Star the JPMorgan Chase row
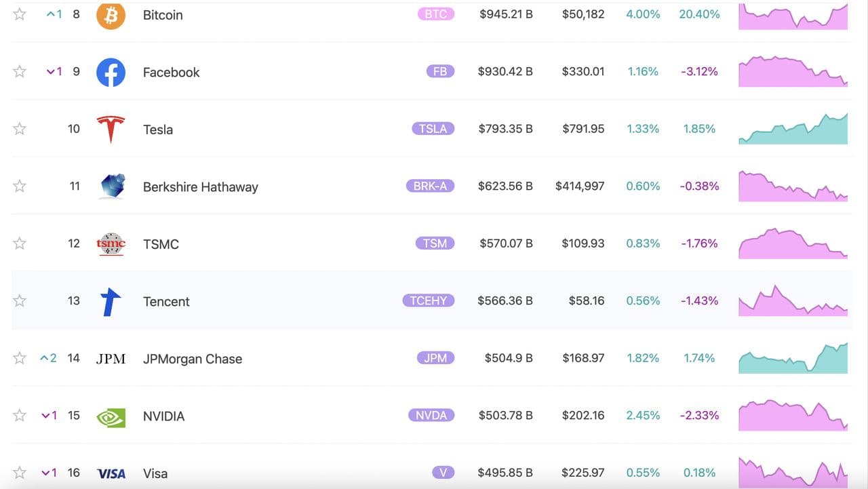The height and width of the screenshot is (489, 868). pos(20,358)
